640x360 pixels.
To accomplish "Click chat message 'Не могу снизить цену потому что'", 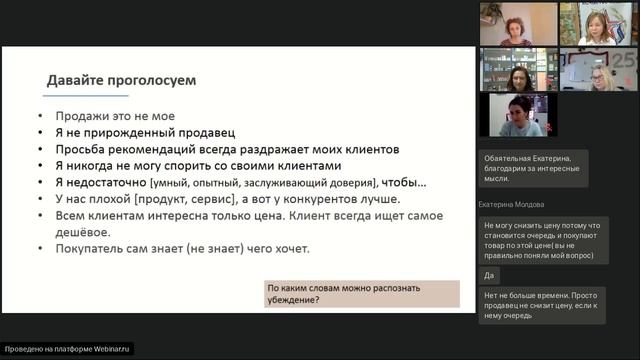I will pos(543,240).
